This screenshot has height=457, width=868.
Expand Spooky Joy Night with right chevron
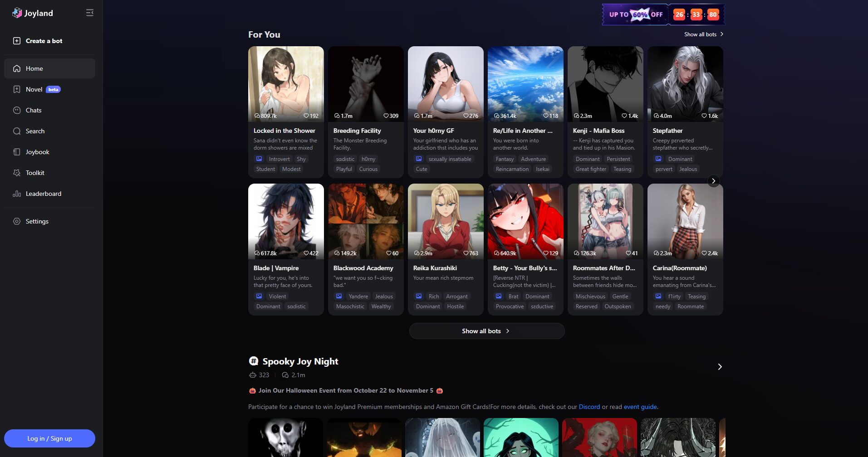[x=720, y=367]
